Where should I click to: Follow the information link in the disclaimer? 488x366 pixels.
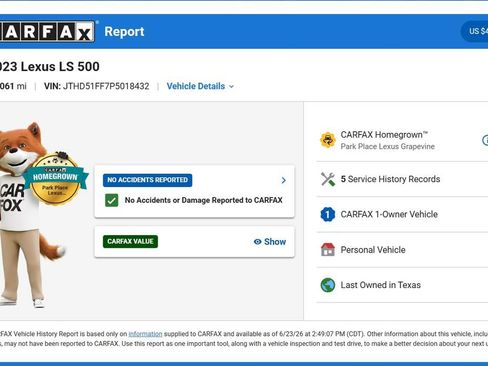tap(145, 334)
